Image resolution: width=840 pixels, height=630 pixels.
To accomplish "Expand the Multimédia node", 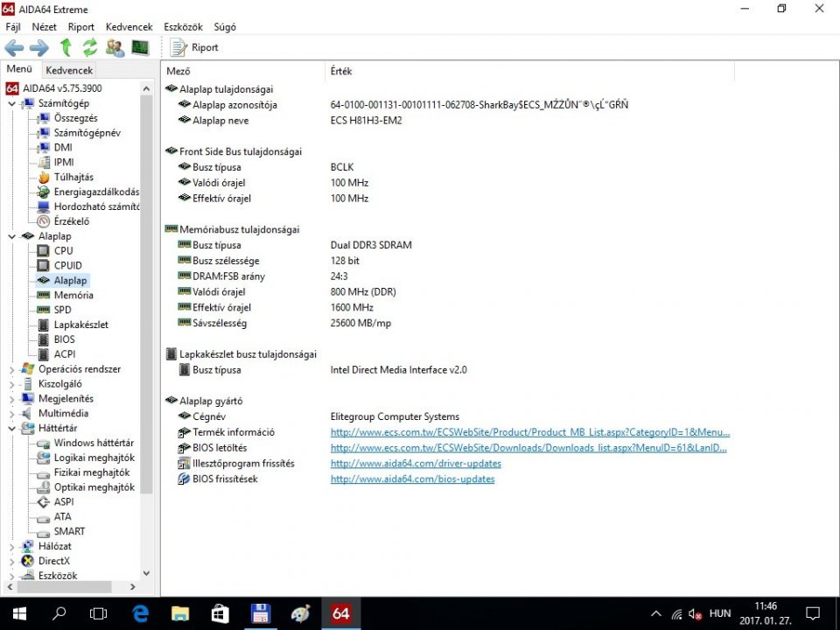I will point(11,414).
